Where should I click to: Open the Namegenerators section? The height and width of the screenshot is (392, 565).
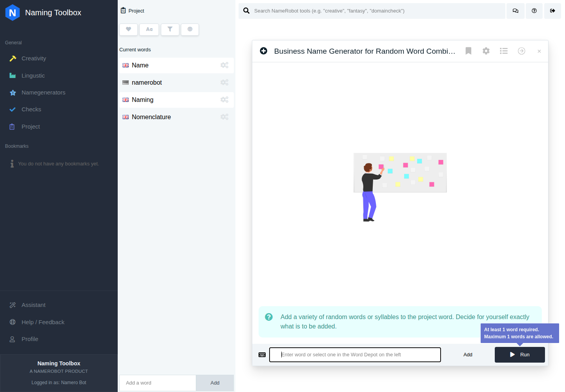click(x=43, y=93)
